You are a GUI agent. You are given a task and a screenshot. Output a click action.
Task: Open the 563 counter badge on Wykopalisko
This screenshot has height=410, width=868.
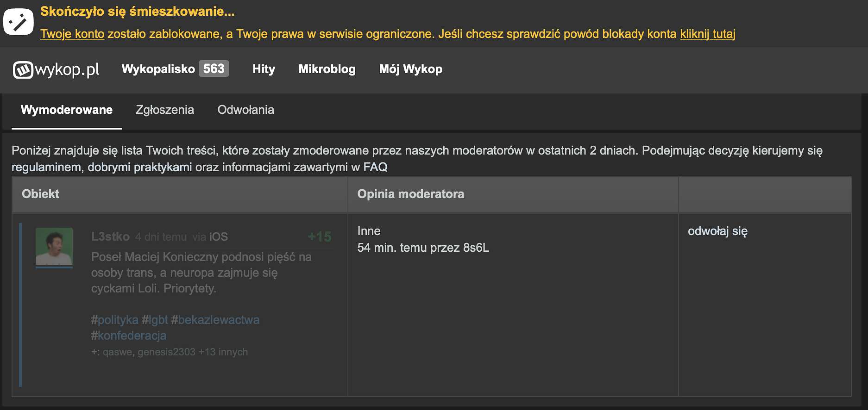[x=214, y=68]
